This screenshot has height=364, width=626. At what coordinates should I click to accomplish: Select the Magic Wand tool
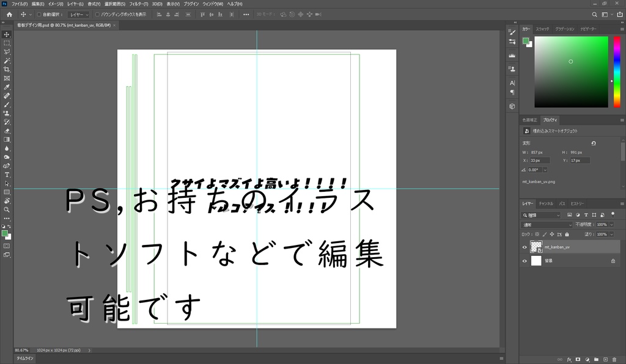tap(7, 60)
